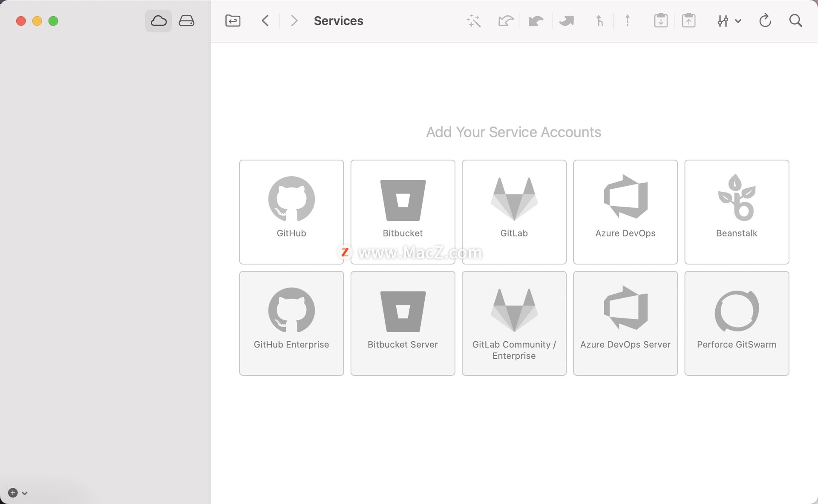Open search with the magnifier icon
This screenshot has width=818, height=504.
coord(795,20)
